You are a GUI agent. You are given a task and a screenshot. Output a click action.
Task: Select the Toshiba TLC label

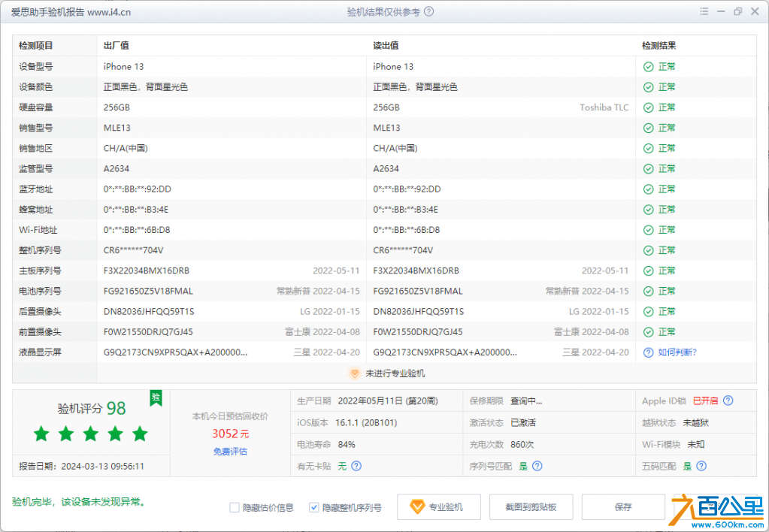[604, 107]
